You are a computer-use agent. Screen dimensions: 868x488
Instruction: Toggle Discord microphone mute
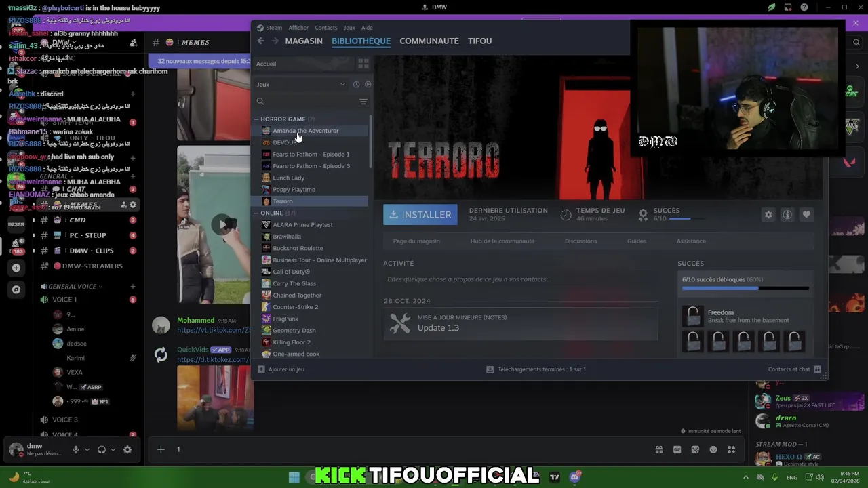point(76,449)
